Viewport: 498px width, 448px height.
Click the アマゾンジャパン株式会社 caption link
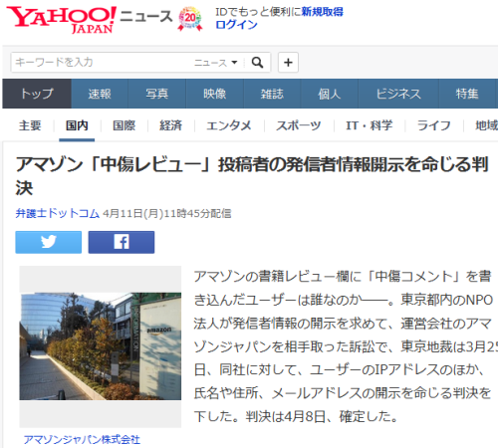point(82,440)
